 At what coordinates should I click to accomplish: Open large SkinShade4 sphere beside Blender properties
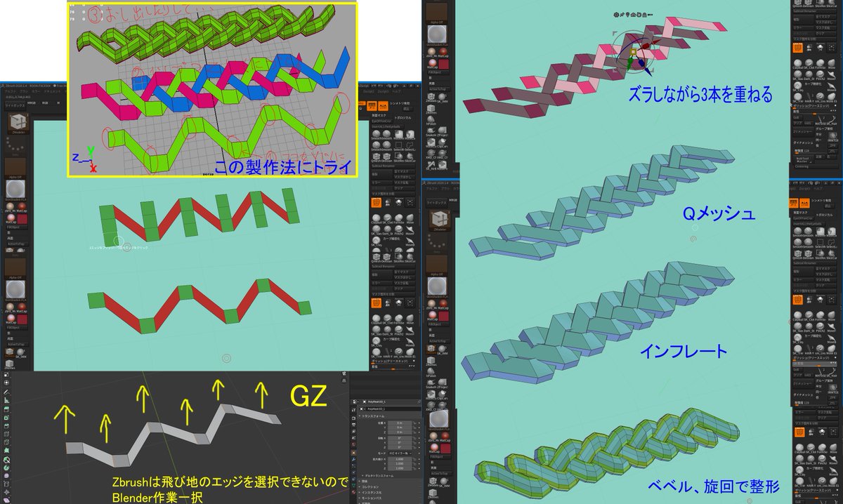(x=439, y=418)
